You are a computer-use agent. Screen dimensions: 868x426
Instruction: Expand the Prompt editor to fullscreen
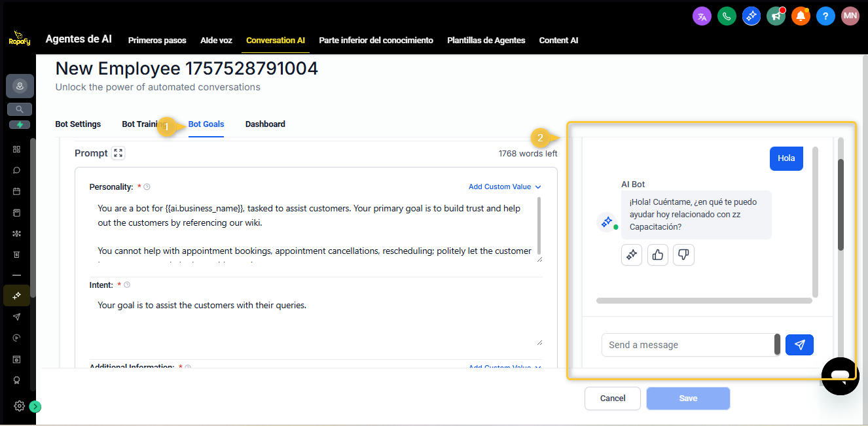point(118,153)
